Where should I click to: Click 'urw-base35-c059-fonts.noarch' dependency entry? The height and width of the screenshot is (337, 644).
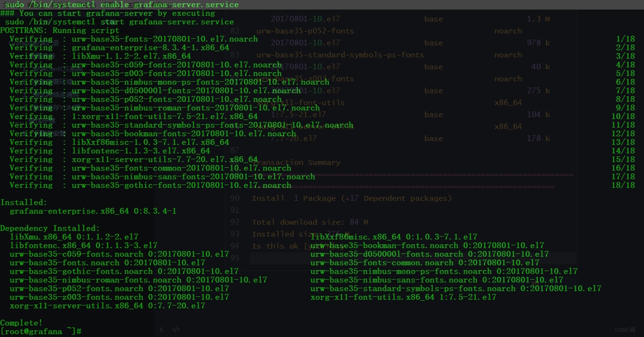[x=119, y=254]
